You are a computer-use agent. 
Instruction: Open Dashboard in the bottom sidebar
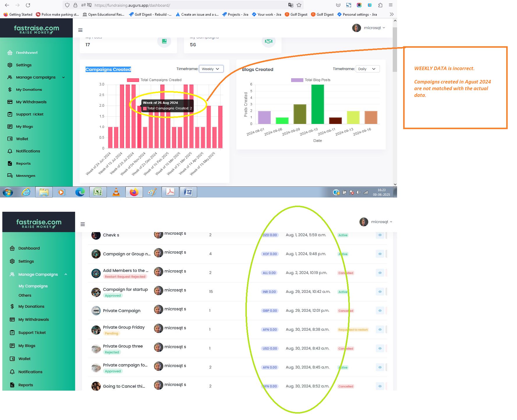pos(29,248)
